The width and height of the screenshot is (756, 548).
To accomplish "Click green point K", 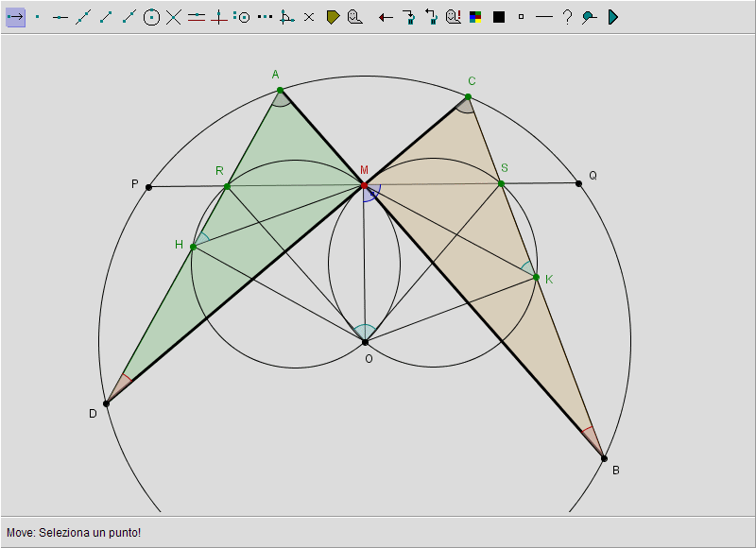I will click(x=536, y=277).
